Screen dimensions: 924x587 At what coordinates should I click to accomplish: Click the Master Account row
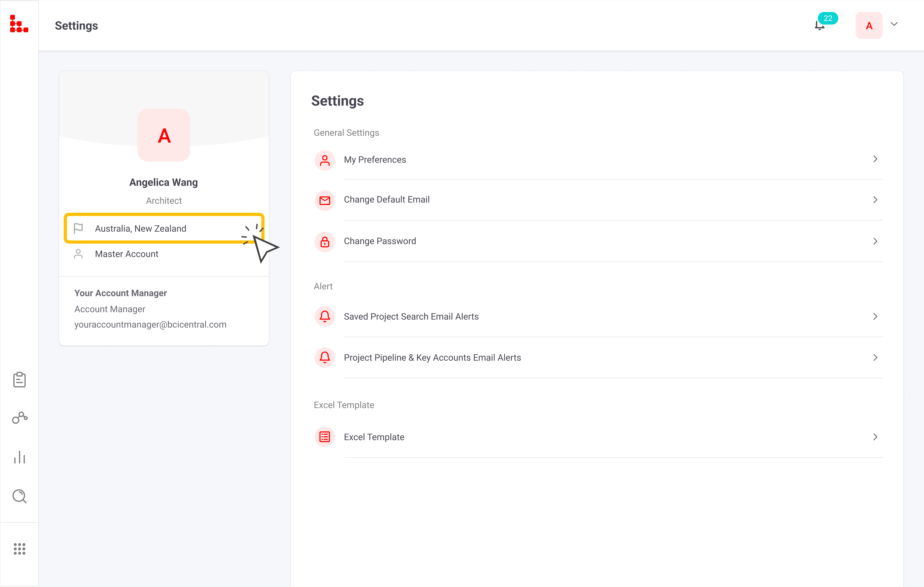[x=126, y=254]
